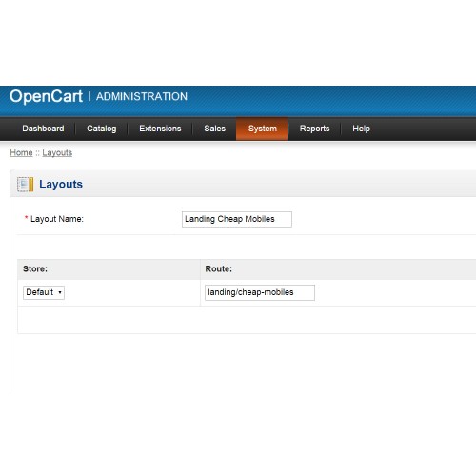
Task: Select the highlighted System menu
Action: coord(262,129)
